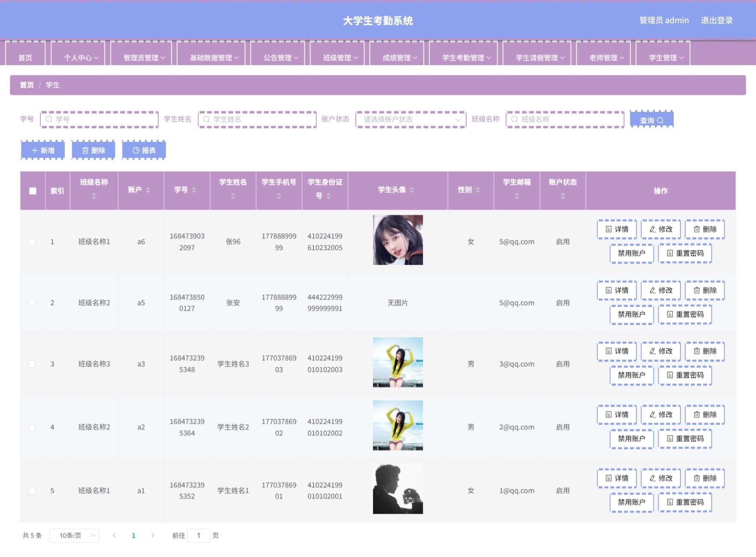Sort by 学生邮箱 column arrows

517,196
